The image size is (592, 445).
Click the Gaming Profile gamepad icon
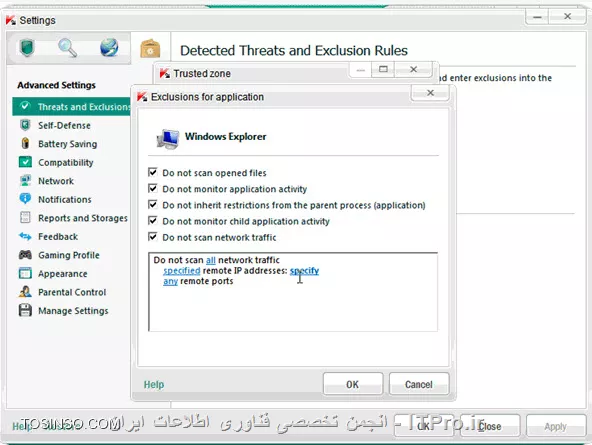25,255
